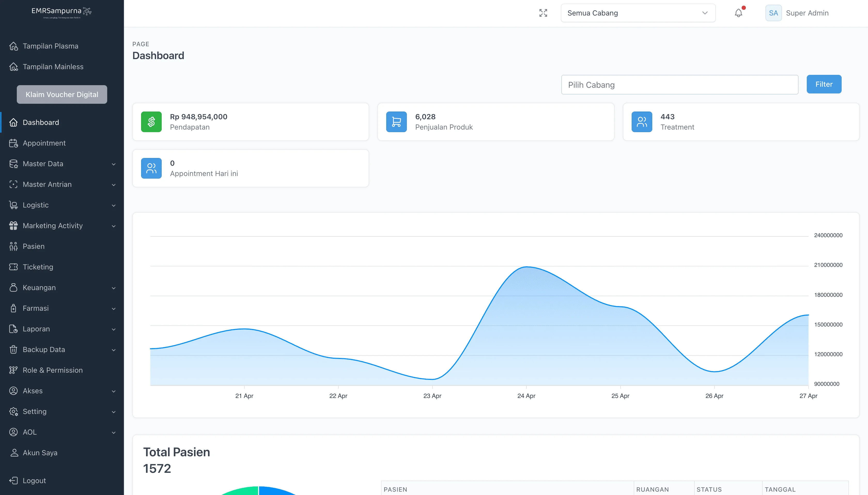Click the green Pendapatan dollar icon
868x495 pixels.
[151, 122]
